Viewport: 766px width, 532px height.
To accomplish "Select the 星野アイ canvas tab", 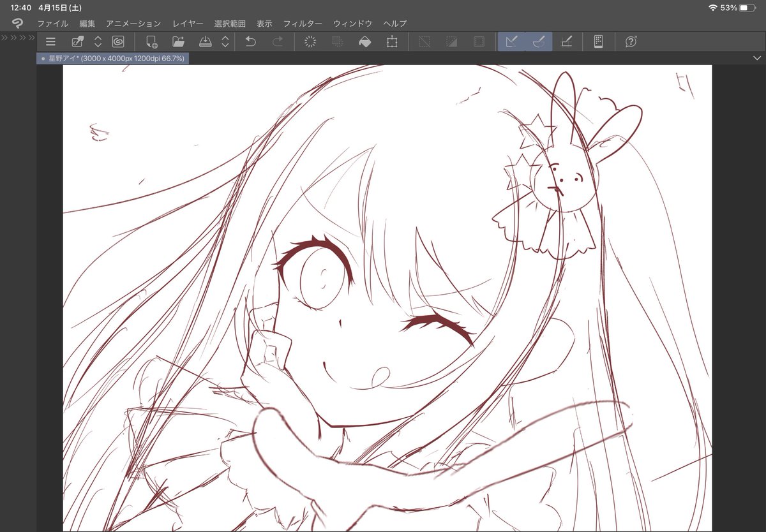I will (x=112, y=58).
